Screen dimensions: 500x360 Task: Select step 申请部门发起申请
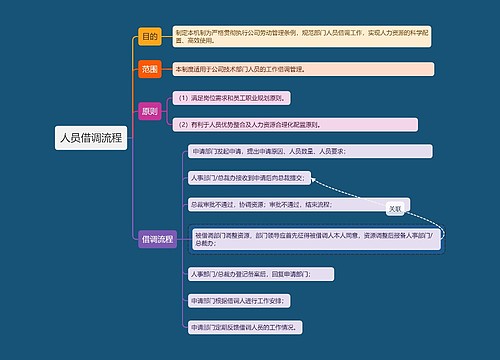[310, 151]
